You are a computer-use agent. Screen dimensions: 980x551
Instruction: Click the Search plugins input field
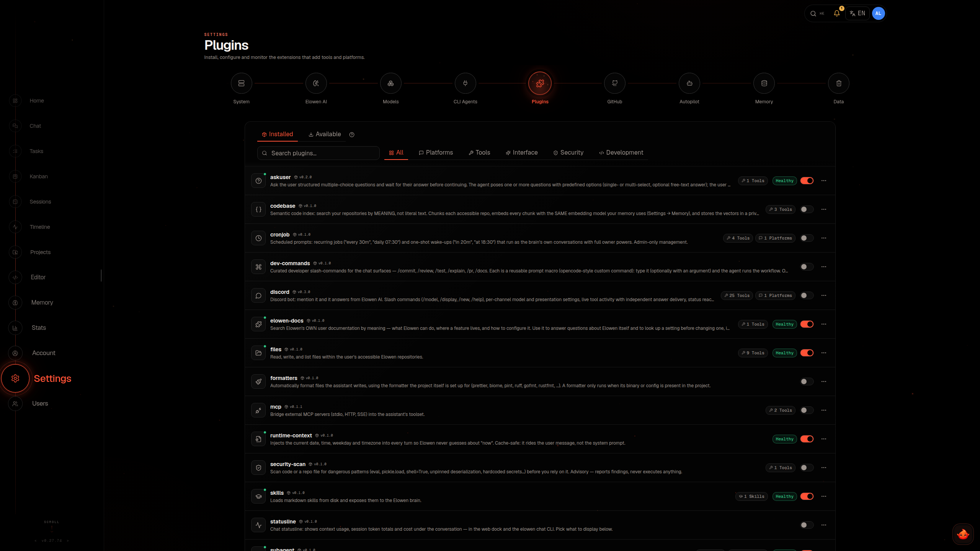pos(318,153)
